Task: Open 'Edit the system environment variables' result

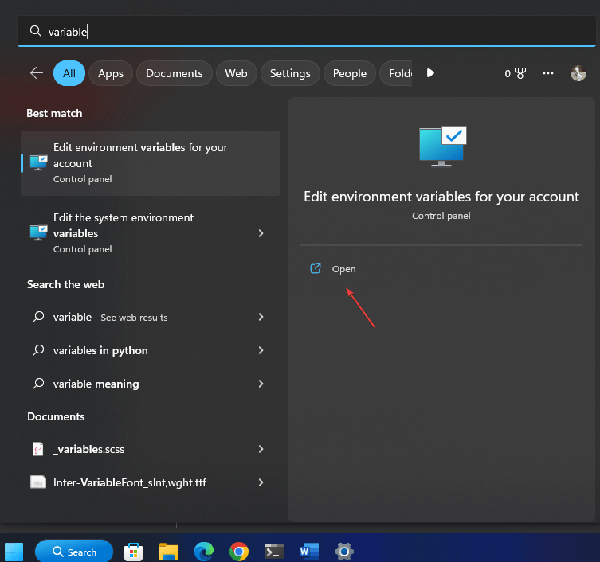Action: click(x=150, y=233)
